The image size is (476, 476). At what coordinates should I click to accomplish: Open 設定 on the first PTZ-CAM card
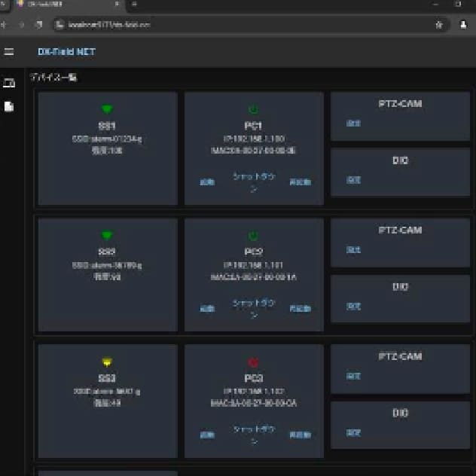[x=353, y=123]
